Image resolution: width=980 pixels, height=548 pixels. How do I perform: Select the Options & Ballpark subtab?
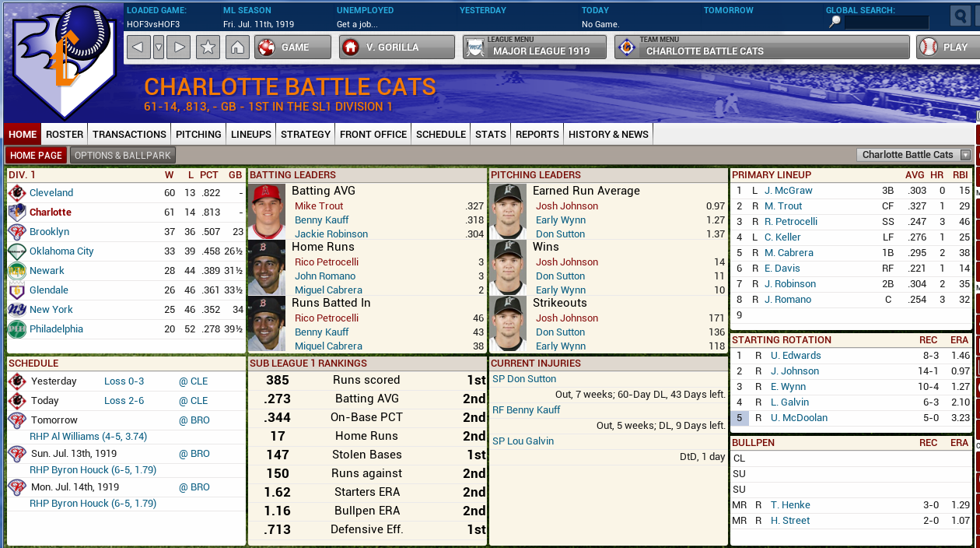(122, 155)
